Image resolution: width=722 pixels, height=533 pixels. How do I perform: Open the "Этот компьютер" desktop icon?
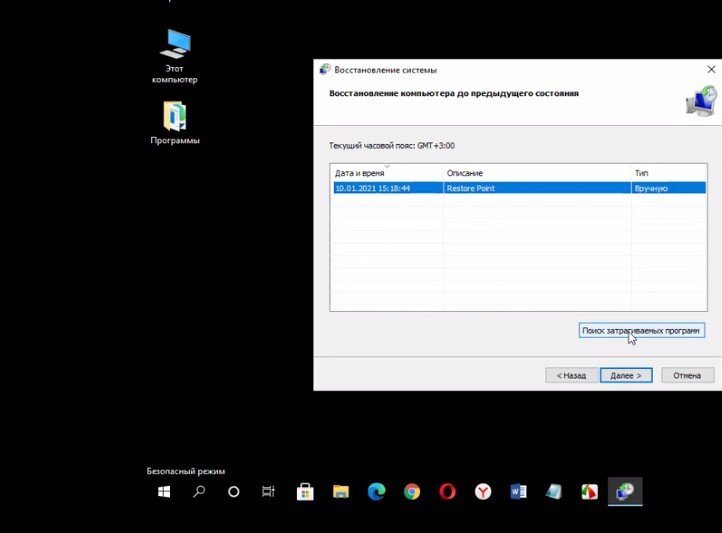pyautogui.click(x=175, y=56)
